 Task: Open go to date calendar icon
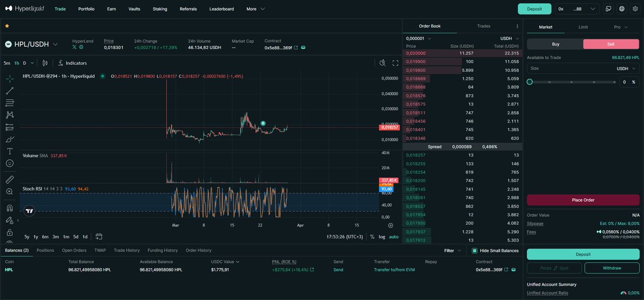[99, 236]
